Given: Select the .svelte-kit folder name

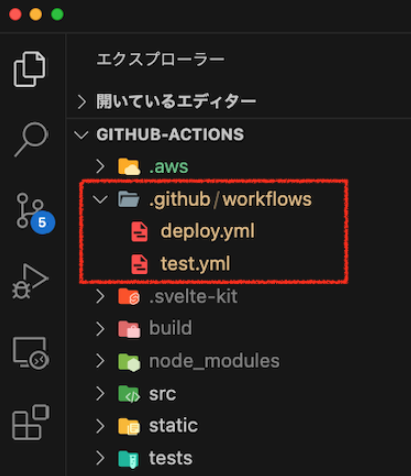Looking at the screenshot, I should 193,296.
